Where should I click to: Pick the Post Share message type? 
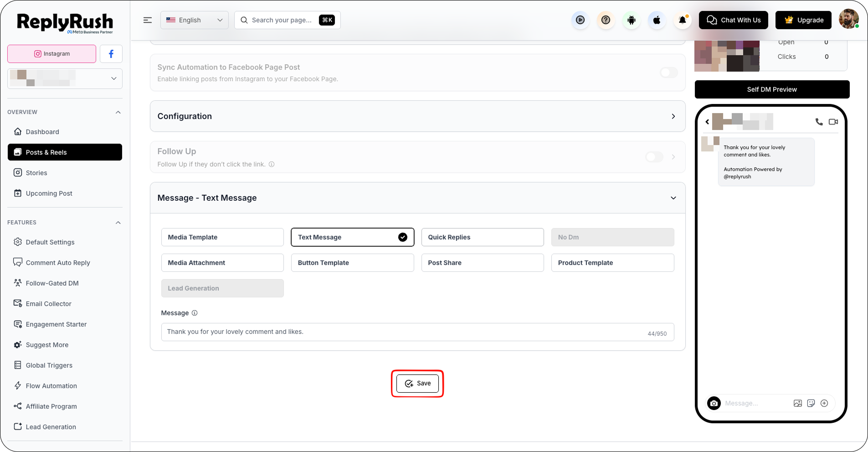483,263
